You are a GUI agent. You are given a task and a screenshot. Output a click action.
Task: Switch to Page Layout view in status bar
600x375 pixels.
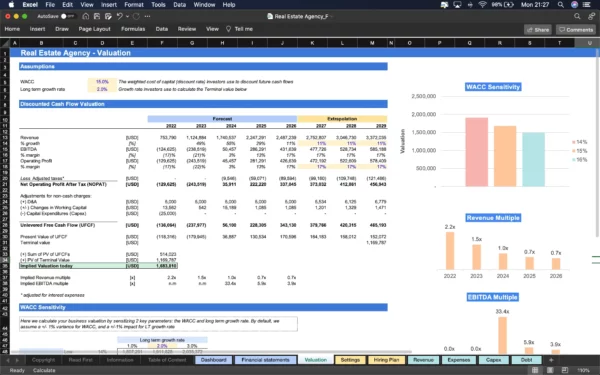pyautogui.click(x=550, y=370)
